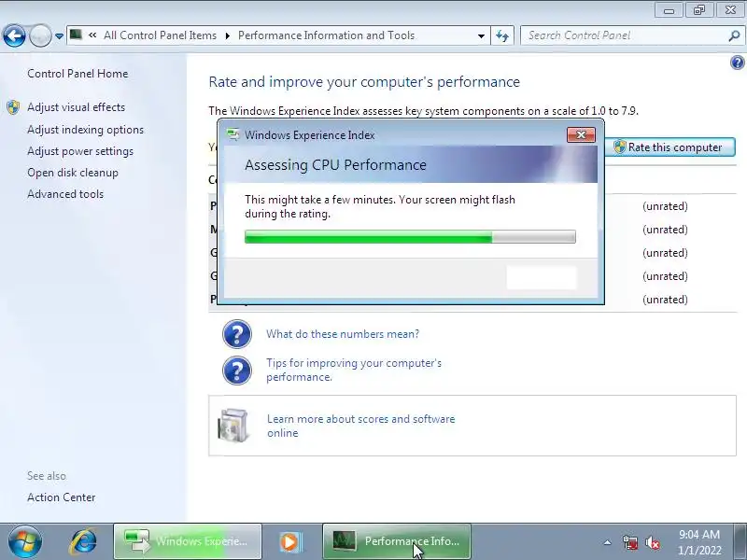Open the Windows Start menu orb
747x560 pixels.
[x=25, y=541]
